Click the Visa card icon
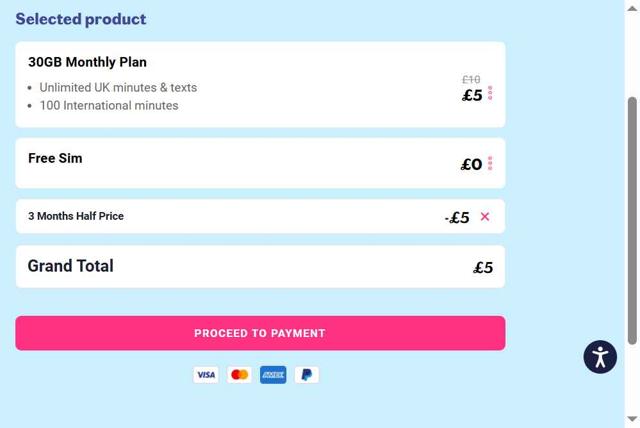The height and width of the screenshot is (428, 640). pos(206,375)
